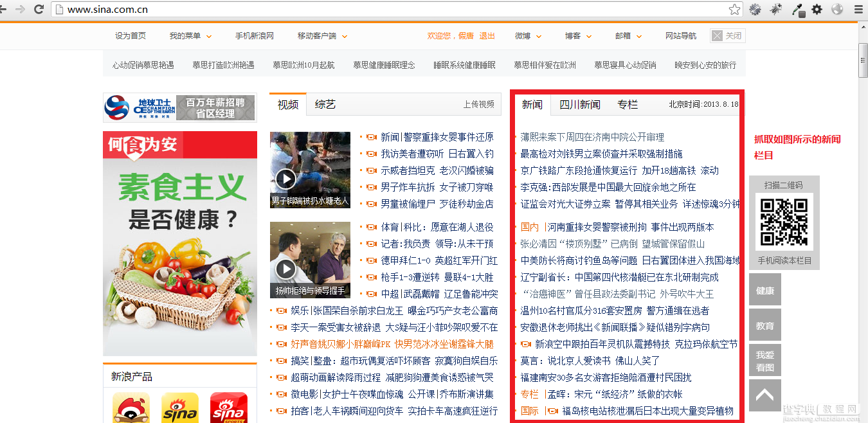This screenshot has height=423, width=868.
Task: Play the video 男子脚踹被扔水塘老人
Action: [310, 170]
